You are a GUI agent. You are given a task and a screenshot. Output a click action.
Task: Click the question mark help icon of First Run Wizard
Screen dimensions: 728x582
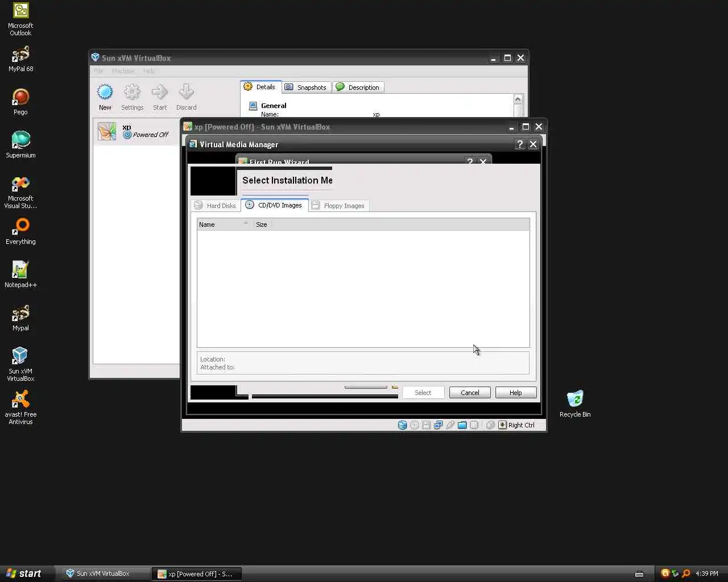[x=470, y=161]
